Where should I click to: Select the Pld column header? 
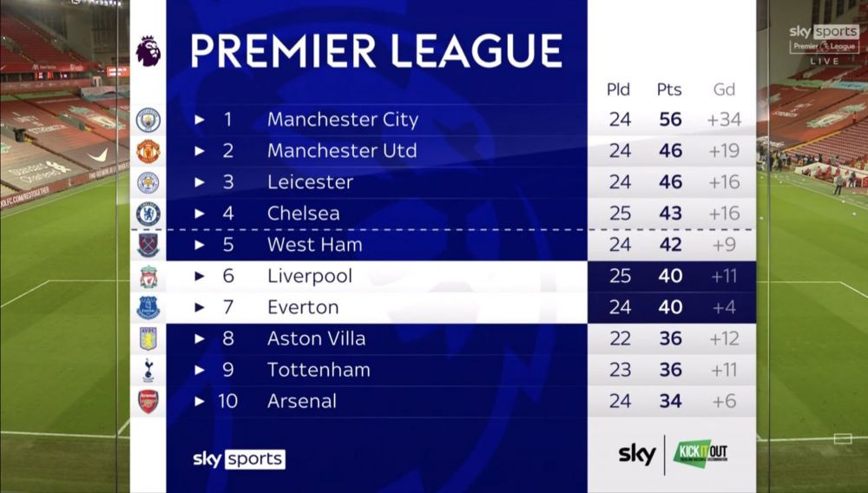(x=620, y=90)
